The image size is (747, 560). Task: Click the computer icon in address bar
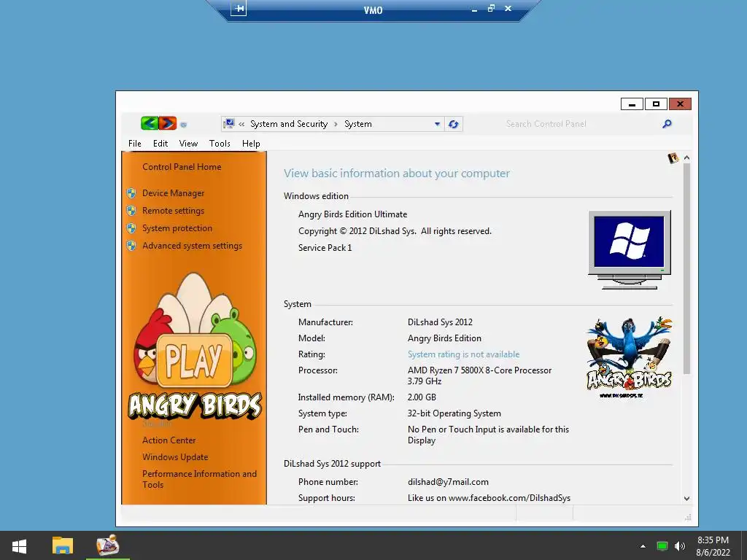tap(228, 124)
